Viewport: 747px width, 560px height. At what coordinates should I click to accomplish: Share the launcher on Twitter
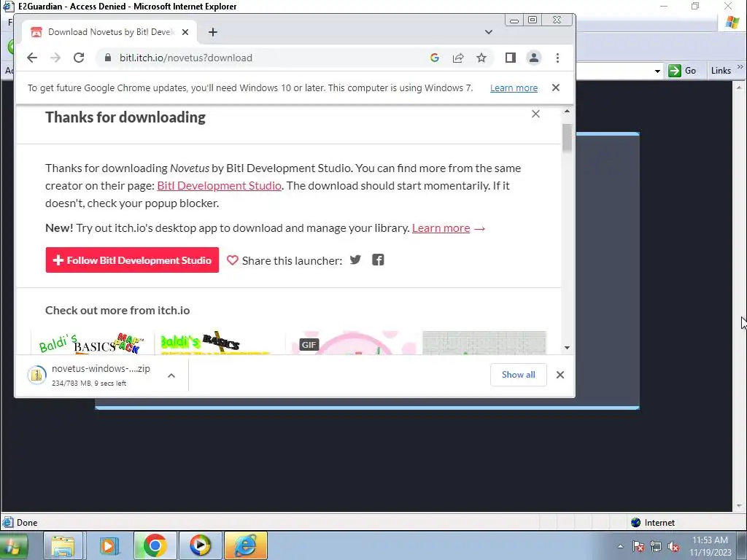tap(355, 260)
